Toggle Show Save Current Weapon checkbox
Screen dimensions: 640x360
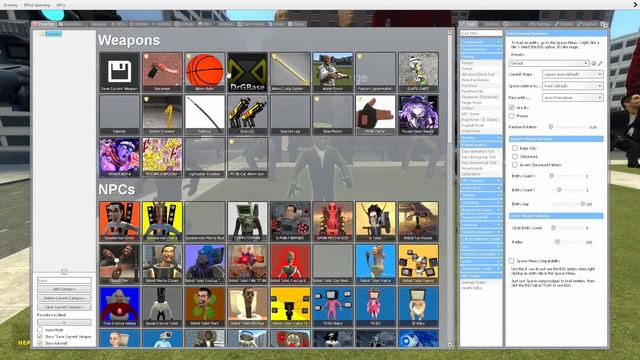click(40, 337)
